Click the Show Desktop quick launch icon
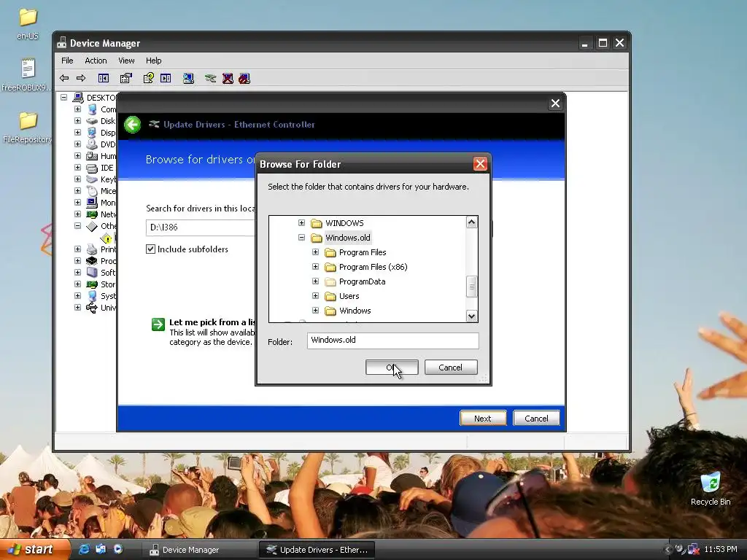 point(101,549)
